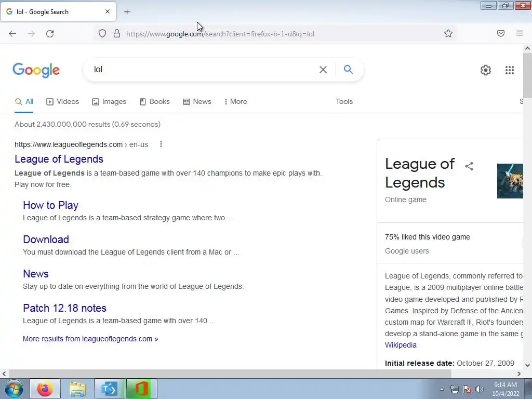
Task: Open the clock showing 9:14 AM
Action: pyautogui.click(x=506, y=389)
